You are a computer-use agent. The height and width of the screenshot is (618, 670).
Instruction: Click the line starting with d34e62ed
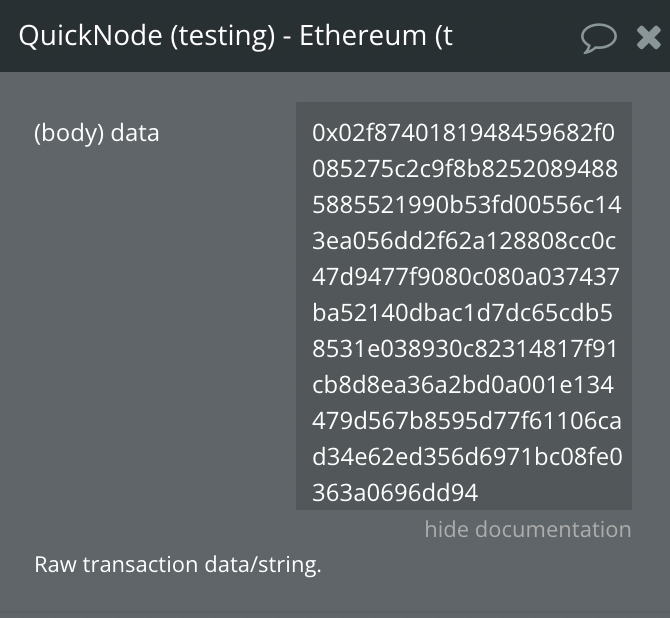click(x=467, y=456)
